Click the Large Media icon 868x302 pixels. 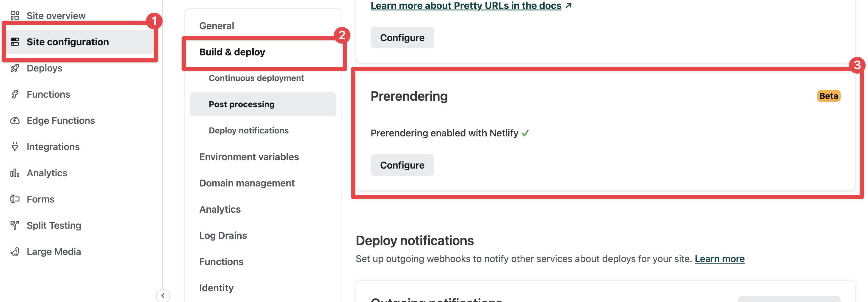click(15, 251)
